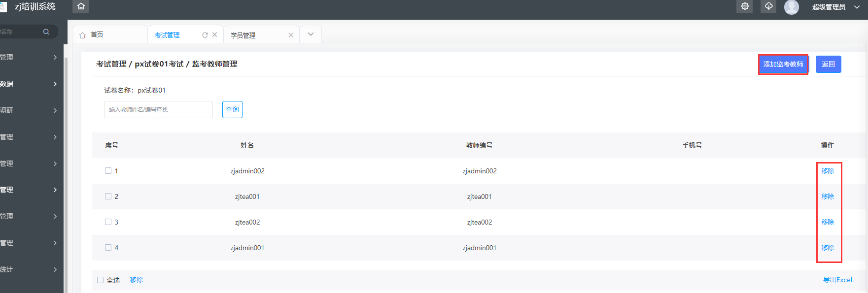The height and width of the screenshot is (293, 868).
Task: Remove teacher zjtea002 via 移除 link
Action: [x=828, y=222]
